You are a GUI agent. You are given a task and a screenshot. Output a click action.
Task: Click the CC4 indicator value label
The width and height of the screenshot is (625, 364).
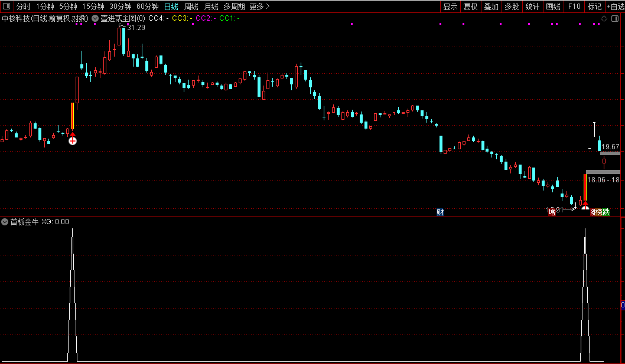(158, 18)
